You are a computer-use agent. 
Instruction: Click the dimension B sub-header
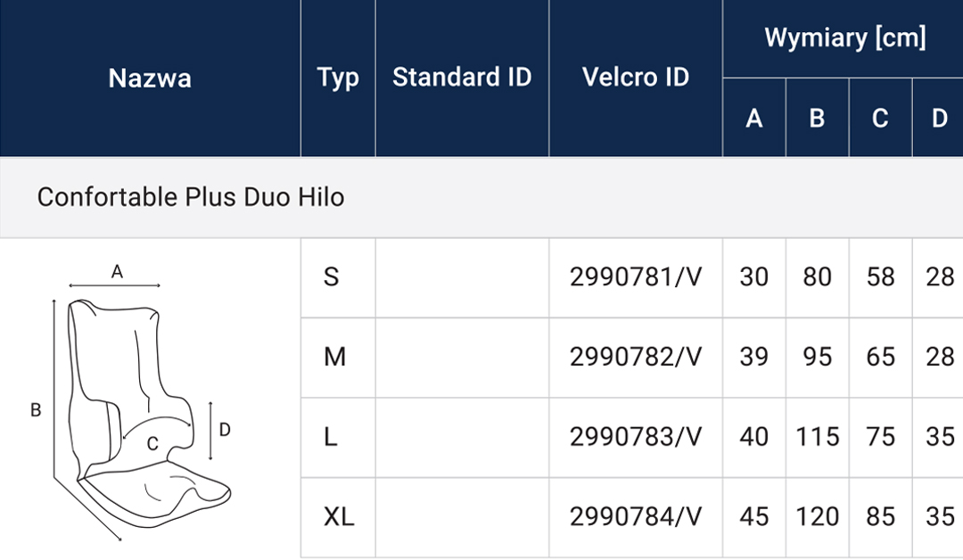818,118
